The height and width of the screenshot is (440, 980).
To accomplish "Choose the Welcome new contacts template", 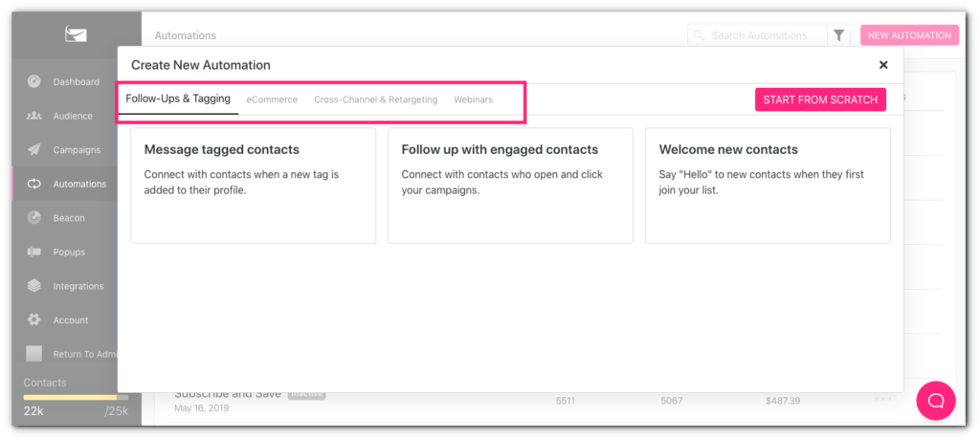I will [768, 186].
